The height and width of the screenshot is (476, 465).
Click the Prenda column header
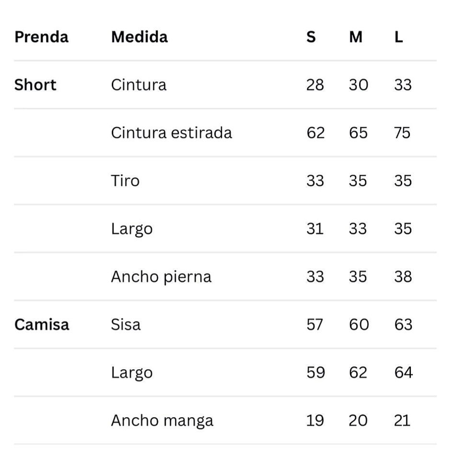[41, 37]
